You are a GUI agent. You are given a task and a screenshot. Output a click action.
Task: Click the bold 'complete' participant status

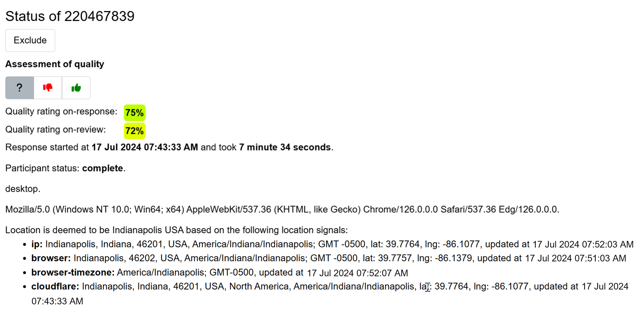(x=102, y=168)
